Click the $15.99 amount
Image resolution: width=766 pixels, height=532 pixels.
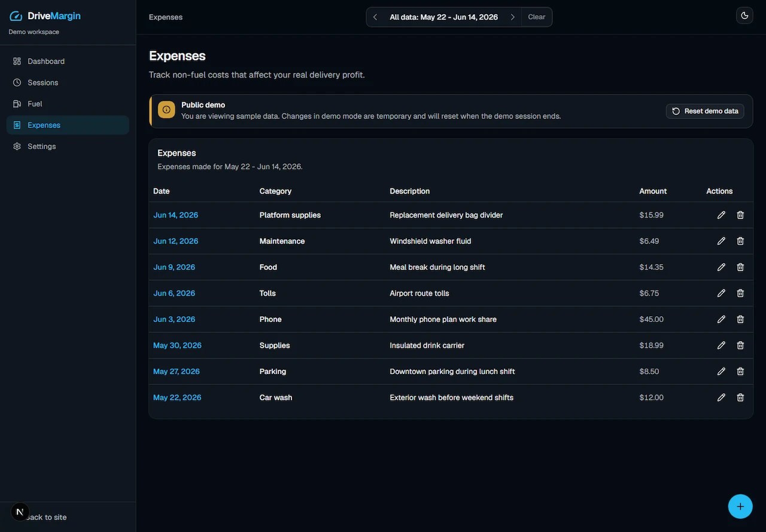coord(652,215)
